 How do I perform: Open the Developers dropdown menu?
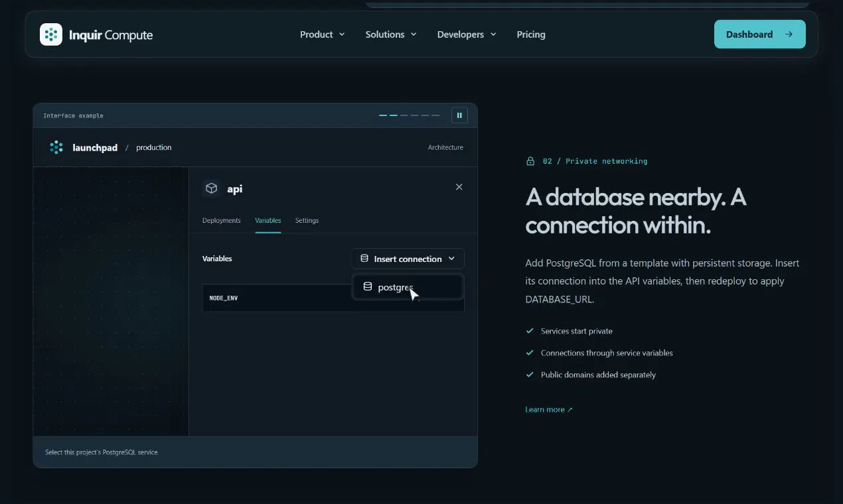tap(467, 34)
